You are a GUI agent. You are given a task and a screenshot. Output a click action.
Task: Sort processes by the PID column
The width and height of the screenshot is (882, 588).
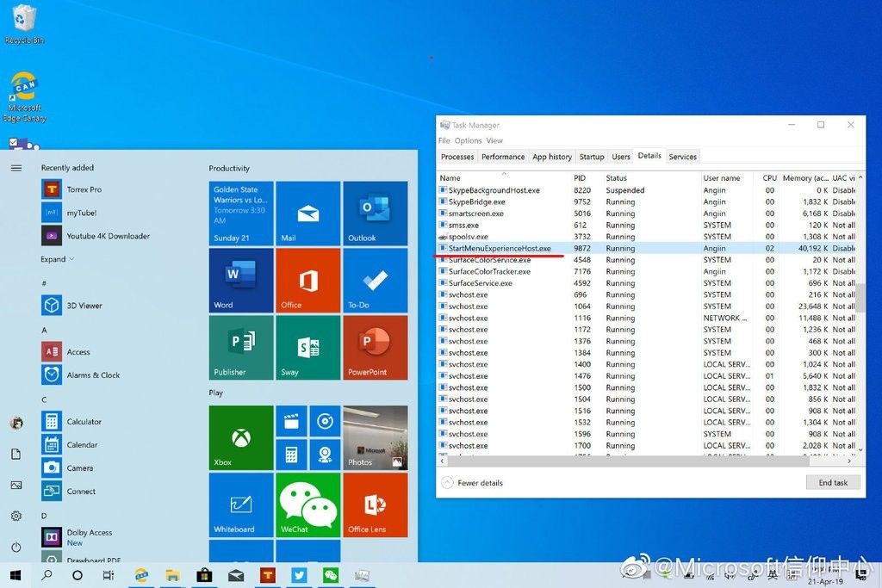(x=580, y=178)
